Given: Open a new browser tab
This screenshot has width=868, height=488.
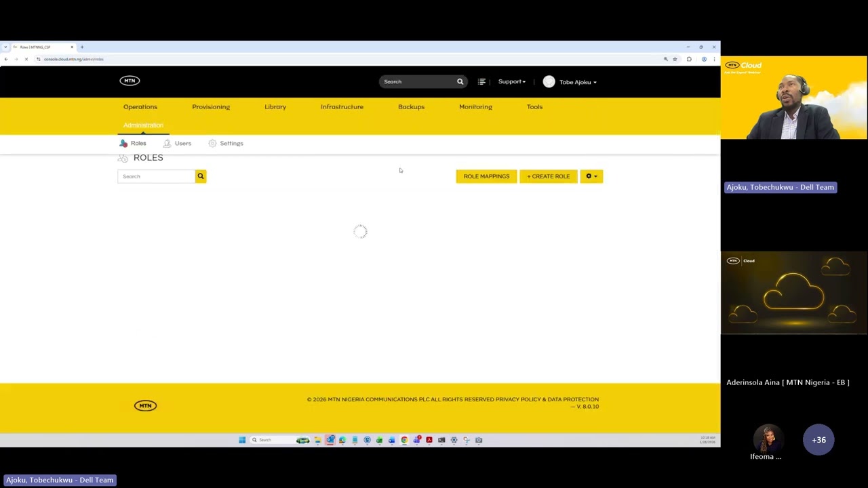Looking at the screenshot, I should point(82,47).
